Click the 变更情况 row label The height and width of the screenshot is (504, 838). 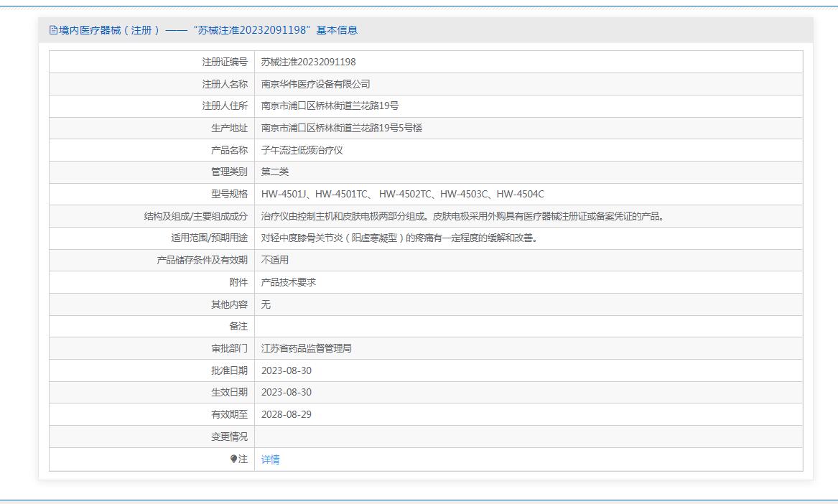(x=229, y=437)
